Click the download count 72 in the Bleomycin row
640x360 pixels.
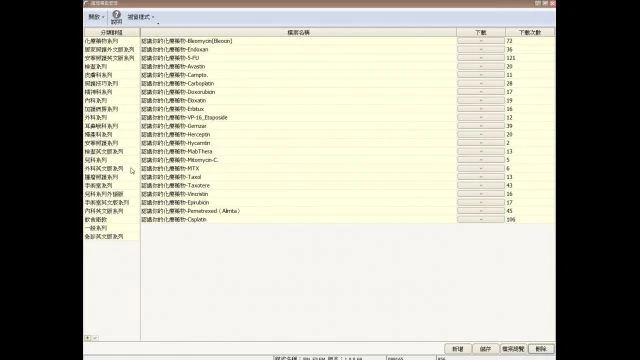click(x=509, y=41)
